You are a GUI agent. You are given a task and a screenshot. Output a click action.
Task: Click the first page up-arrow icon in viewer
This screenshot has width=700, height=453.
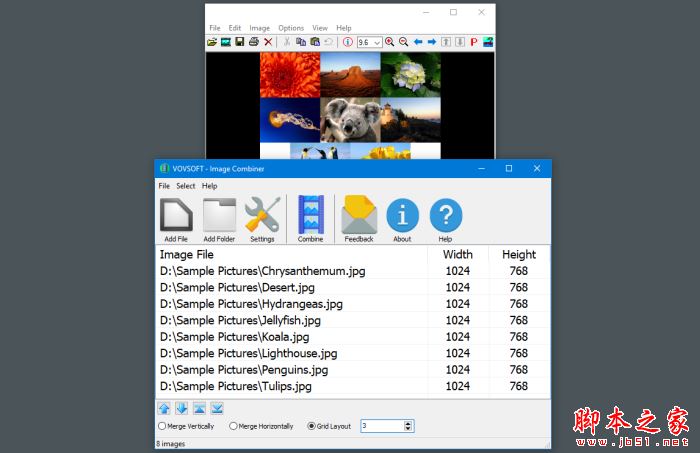[446, 42]
